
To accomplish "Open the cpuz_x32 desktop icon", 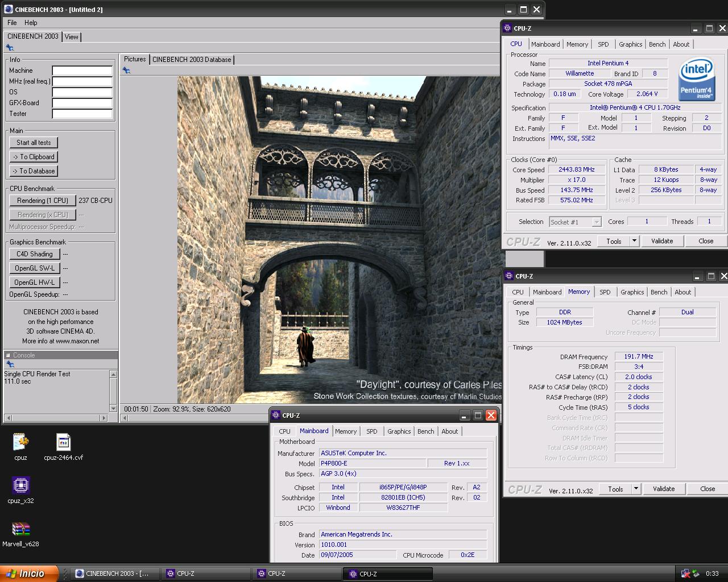I will 20,490.
